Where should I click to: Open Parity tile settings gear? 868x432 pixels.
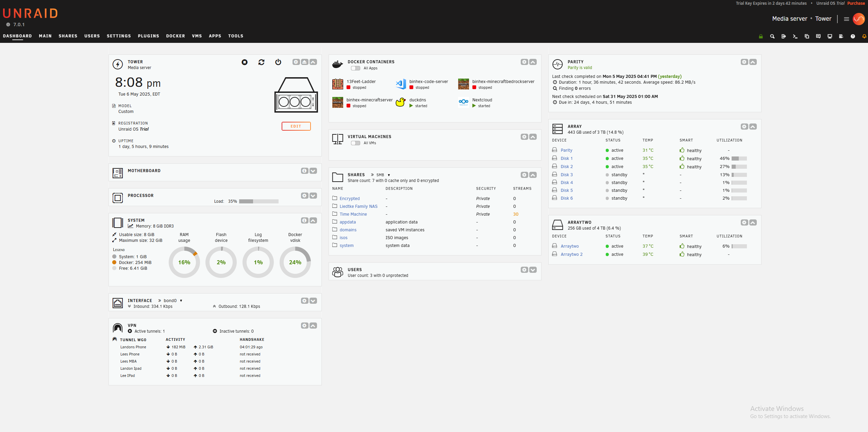pos(744,62)
